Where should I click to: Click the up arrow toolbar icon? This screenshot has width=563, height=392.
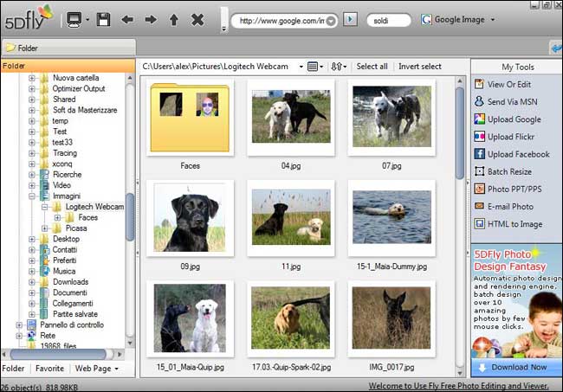173,19
